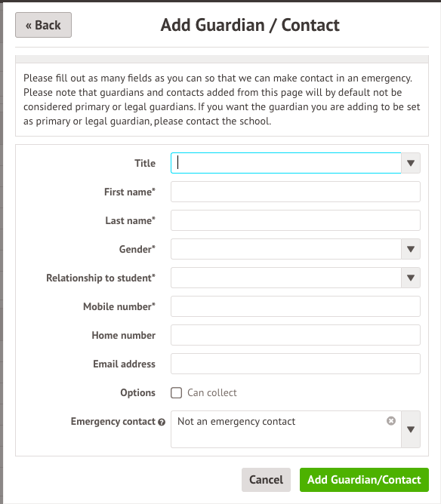This screenshot has height=504, width=441.
Task: Go back using the « Back button
Action: tap(44, 25)
